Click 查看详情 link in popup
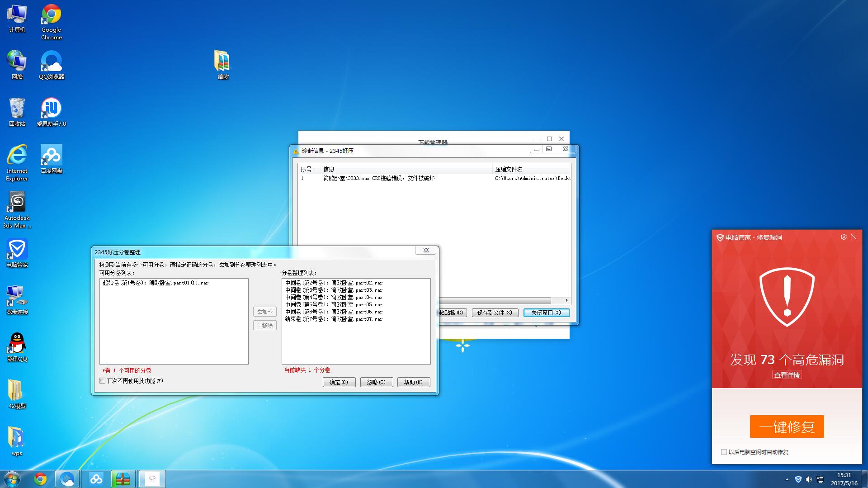 787,375
